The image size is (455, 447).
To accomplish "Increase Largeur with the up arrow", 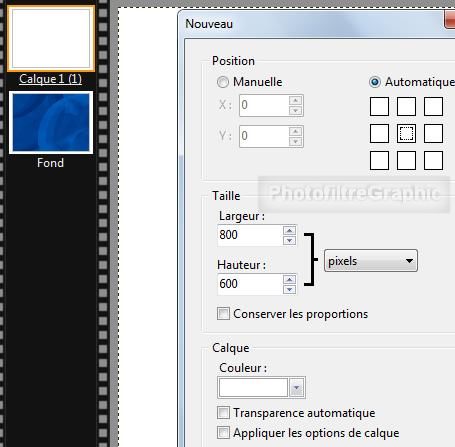I will (289, 231).
